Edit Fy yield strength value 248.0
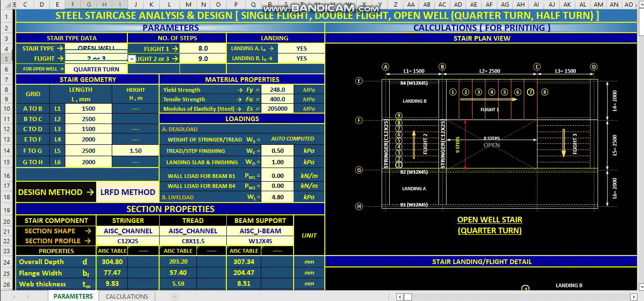The image size is (644, 301). pos(277,89)
